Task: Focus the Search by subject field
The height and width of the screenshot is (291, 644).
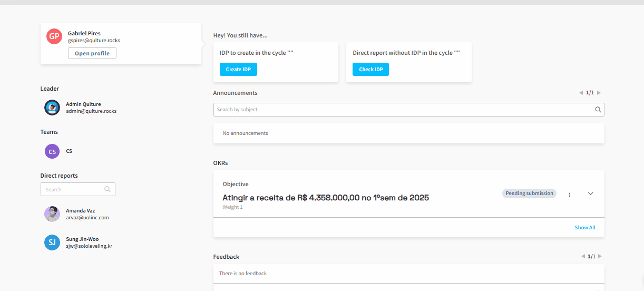Action: pyautogui.click(x=403, y=110)
